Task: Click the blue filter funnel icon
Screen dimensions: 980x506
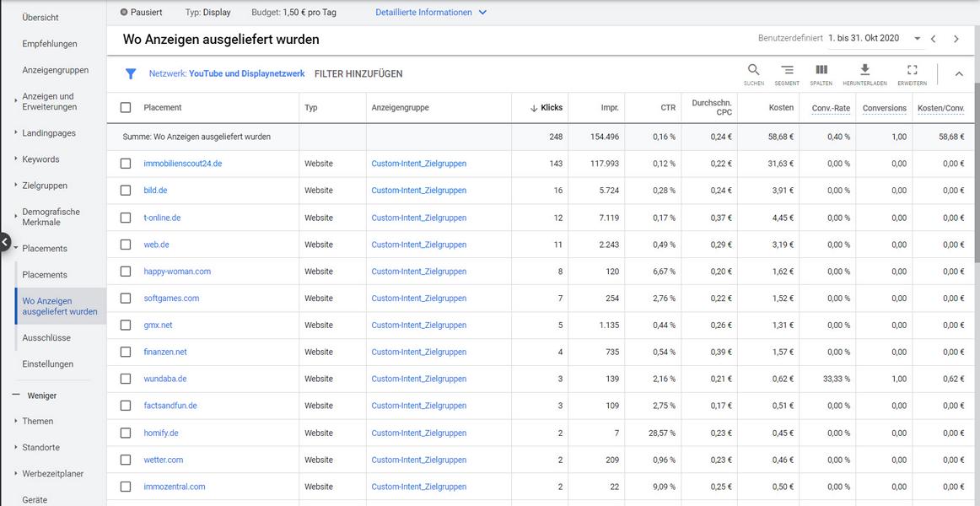Action: pyautogui.click(x=131, y=73)
